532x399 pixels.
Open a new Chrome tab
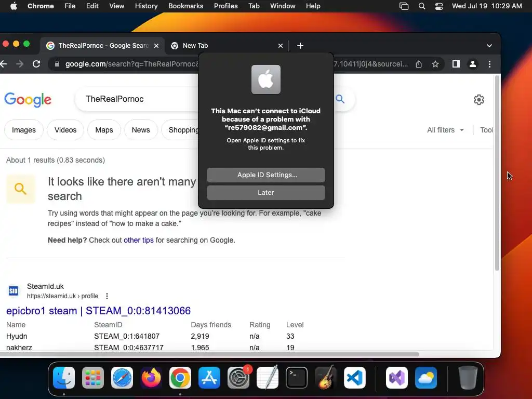coord(300,46)
